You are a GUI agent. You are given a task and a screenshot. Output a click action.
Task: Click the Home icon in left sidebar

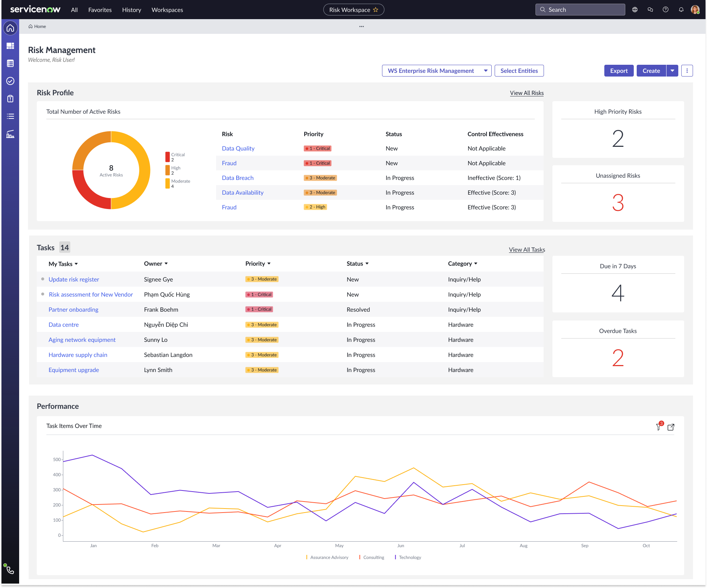coord(10,28)
